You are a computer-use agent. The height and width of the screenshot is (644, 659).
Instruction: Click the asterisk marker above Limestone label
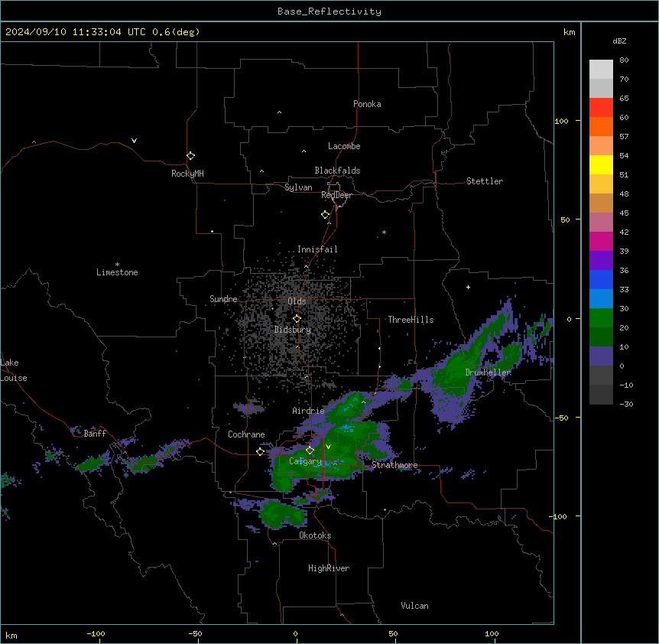point(117,265)
